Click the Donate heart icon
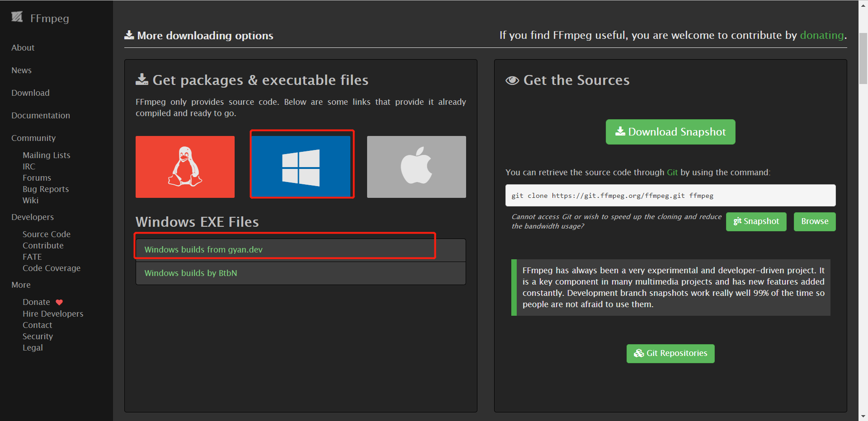This screenshot has height=421, width=868. 59,302
